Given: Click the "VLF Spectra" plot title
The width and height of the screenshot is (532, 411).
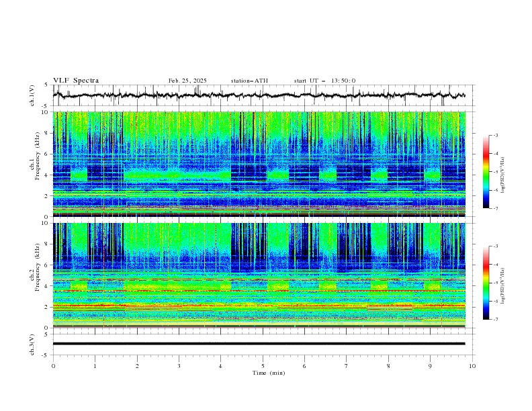Looking at the screenshot, I should pos(76,81).
